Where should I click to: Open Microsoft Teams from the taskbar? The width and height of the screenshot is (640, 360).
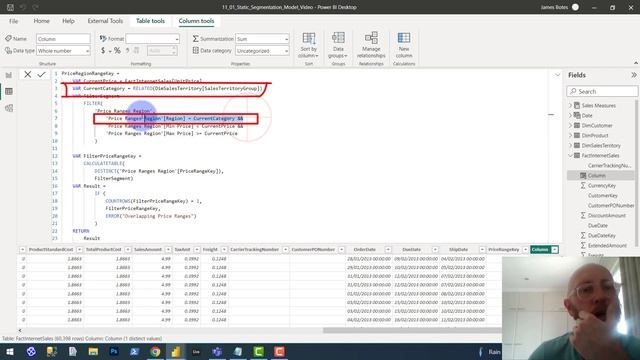pyautogui.click(x=217, y=351)
